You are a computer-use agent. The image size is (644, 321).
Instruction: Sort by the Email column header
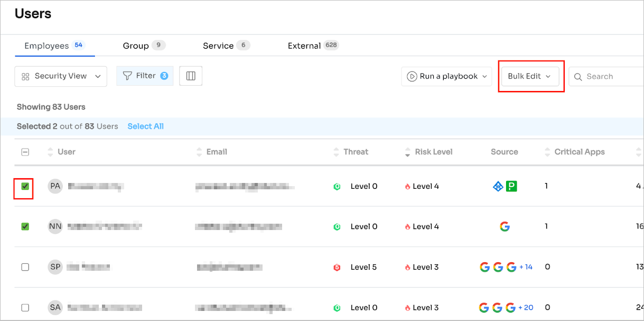coord(211,152)
